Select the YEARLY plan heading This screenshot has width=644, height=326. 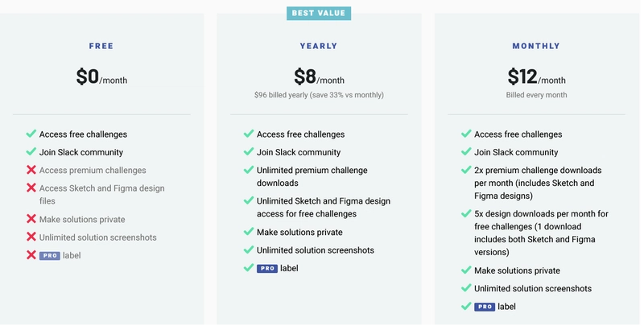tap(319, 46)
